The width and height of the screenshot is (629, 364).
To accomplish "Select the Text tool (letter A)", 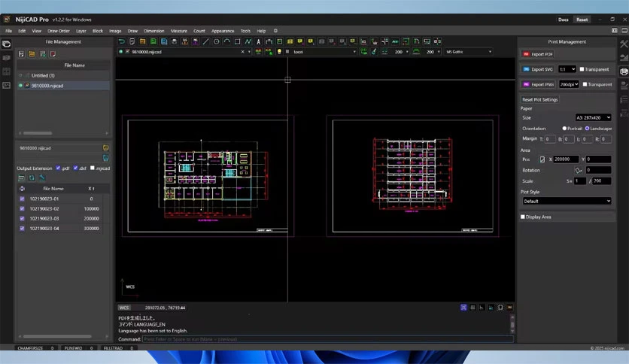I will [258, 41].
